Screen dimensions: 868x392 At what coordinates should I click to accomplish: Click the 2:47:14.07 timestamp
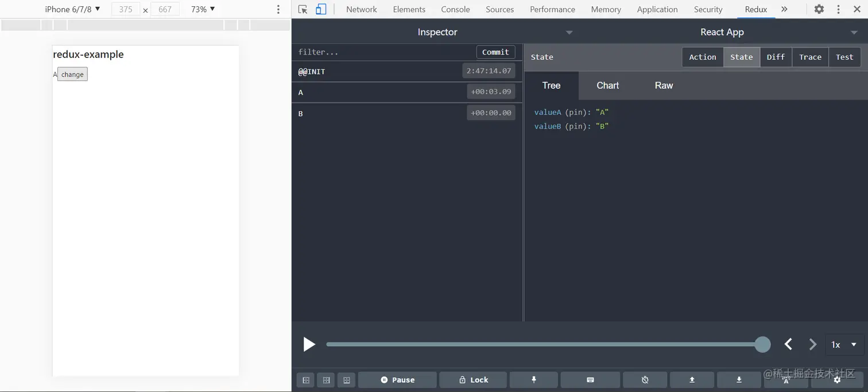[x=489, y=71]
